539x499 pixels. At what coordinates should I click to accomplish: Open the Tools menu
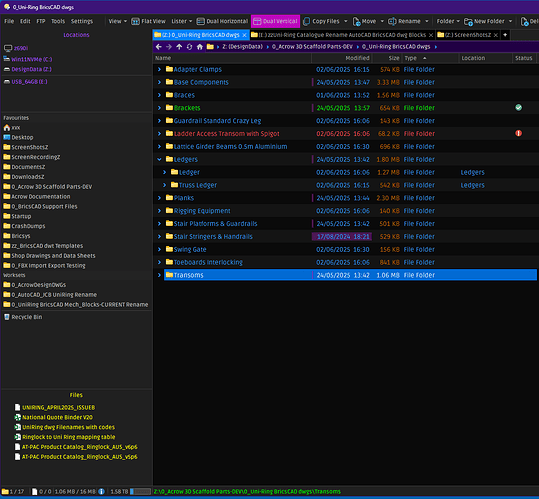58,21
